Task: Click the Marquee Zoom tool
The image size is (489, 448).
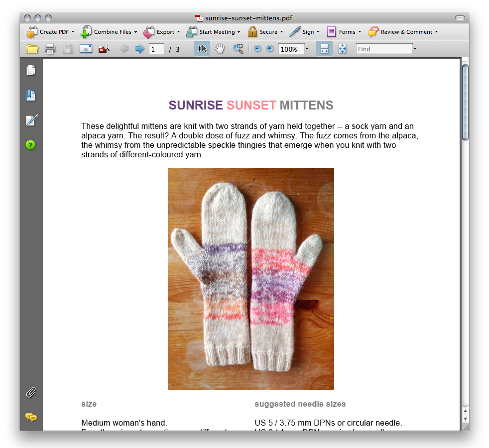Action: coord(238,48)
